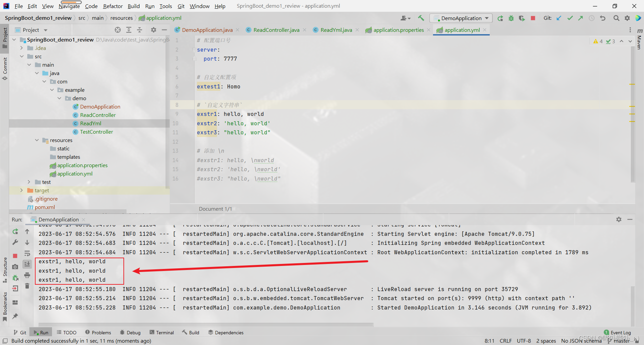Click select opened file target icon
The width and height of the screenshot is (644, 345).
(118, 30)
